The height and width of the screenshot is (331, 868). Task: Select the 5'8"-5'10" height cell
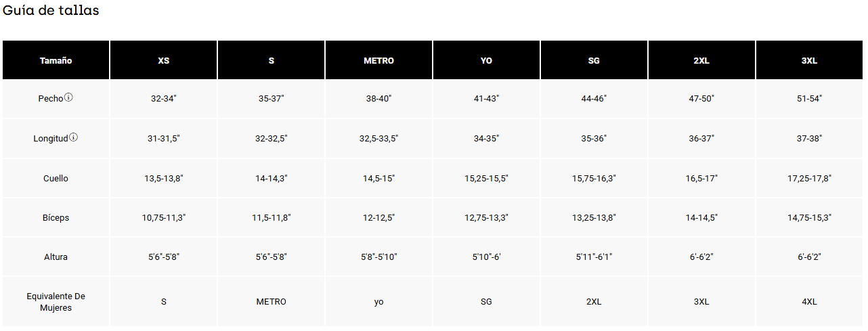pyautogui.click(x=378, y=257)
